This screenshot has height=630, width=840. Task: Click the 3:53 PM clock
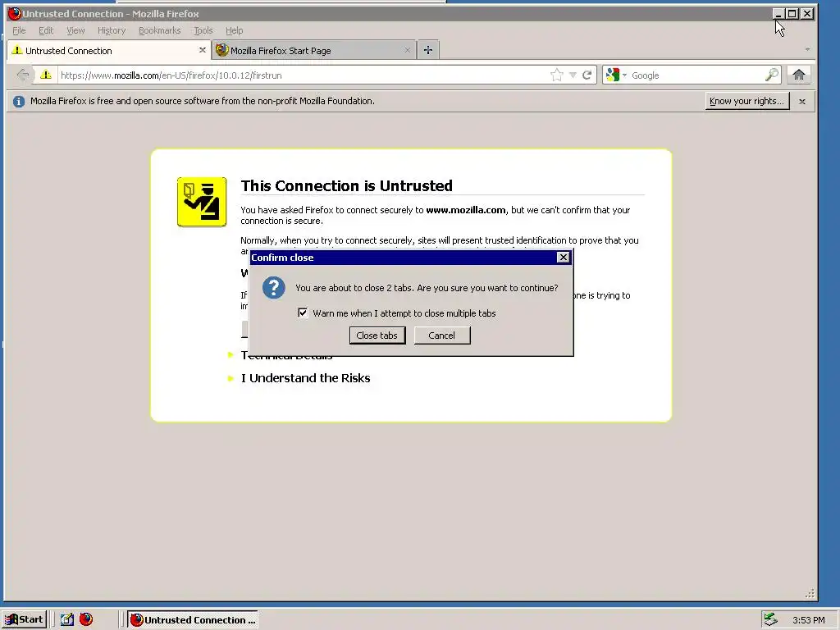808,620
